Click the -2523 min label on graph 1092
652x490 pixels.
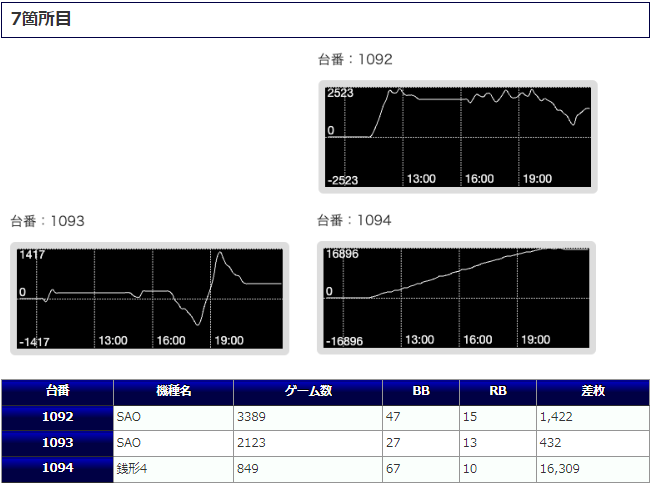click(x=343, y=181)
